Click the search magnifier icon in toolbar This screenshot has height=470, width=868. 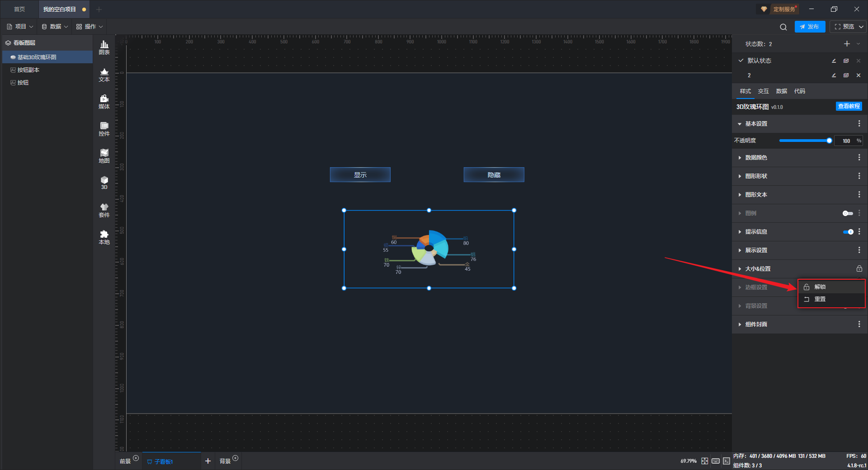click(783, 27)
